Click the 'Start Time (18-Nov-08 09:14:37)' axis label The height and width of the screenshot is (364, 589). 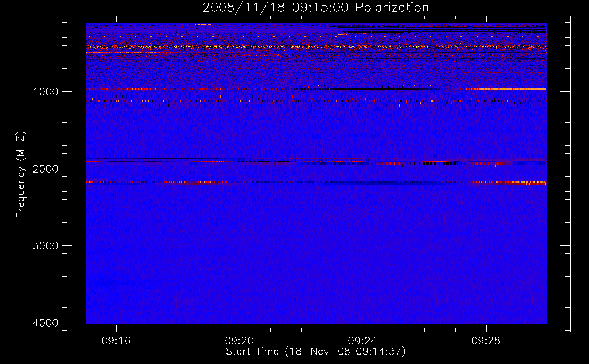point(316,352)
